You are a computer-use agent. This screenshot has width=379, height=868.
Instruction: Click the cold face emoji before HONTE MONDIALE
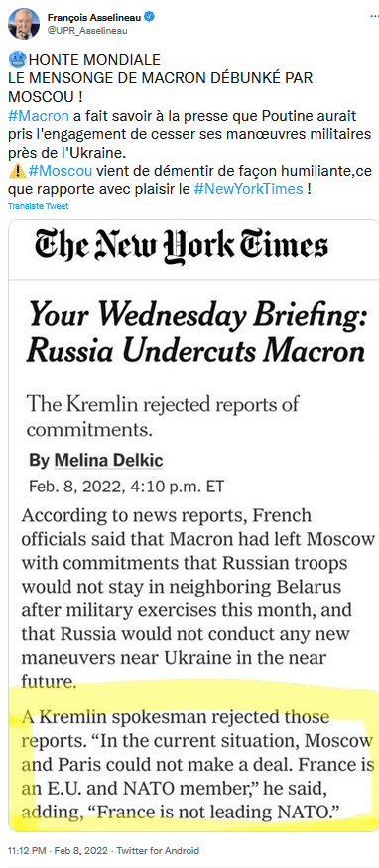(17, 59)
